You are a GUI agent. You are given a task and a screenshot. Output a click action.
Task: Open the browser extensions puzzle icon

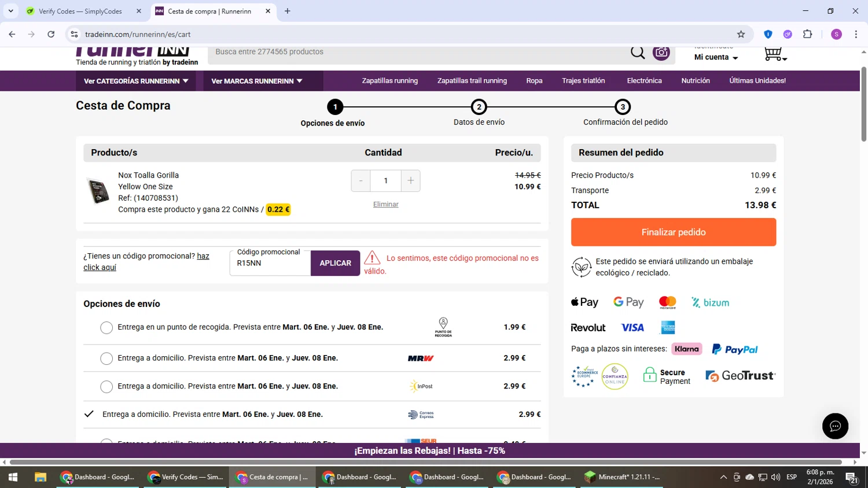pos(807,34)
